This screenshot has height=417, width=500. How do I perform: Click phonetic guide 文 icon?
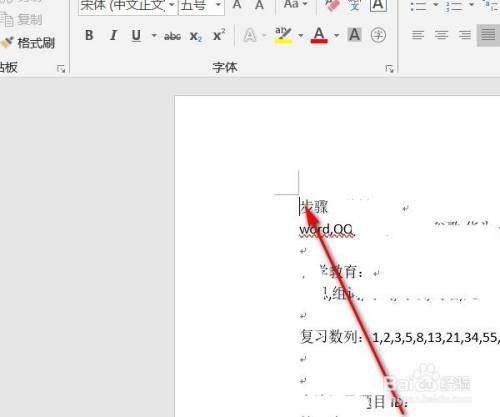pos(354,5)
